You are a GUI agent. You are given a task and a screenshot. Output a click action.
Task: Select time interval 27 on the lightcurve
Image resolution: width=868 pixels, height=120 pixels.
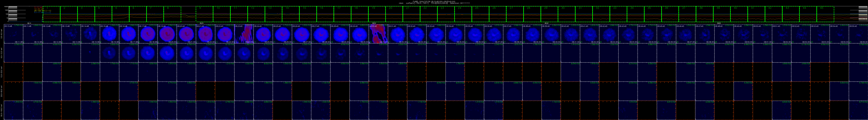pos(515,14)
